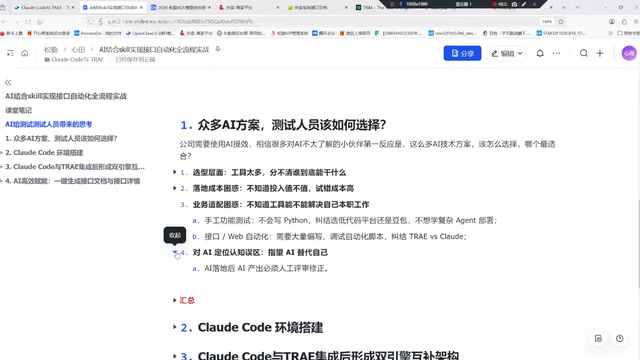Expand heading 2 Claude Code 环境搭建
The width and height of the screenshot is (640, 360).
[x=175, y=327]
